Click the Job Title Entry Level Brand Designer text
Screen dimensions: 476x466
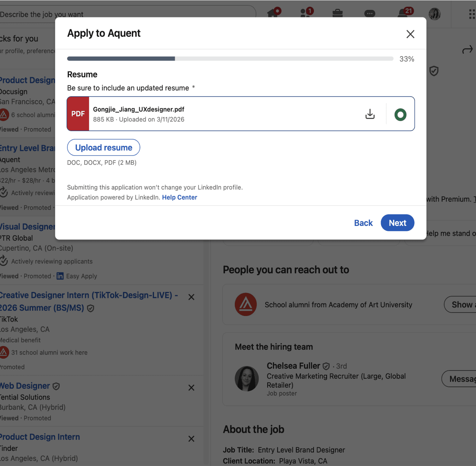pos(284,450)
